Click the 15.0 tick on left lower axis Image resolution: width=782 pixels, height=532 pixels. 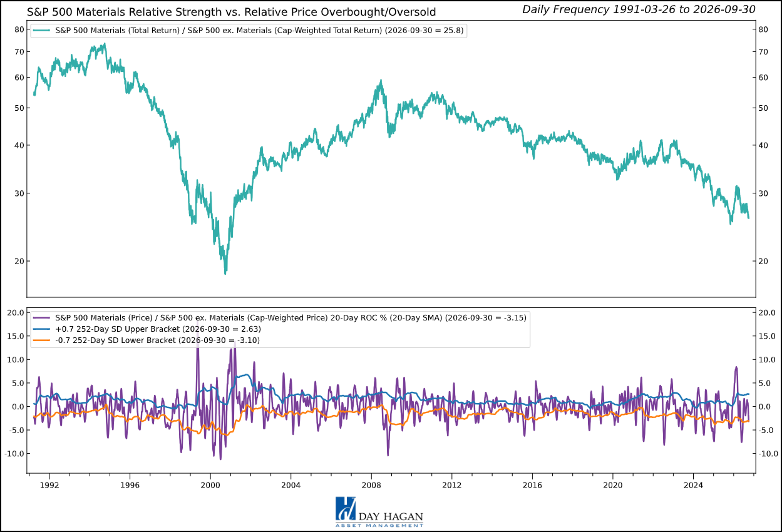coord(16,336)
